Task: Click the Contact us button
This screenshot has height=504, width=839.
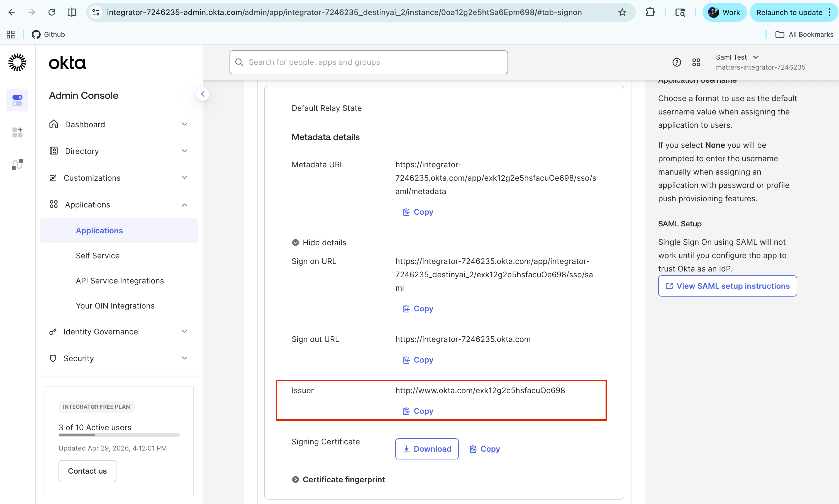Action: click(x=87, y=471)
